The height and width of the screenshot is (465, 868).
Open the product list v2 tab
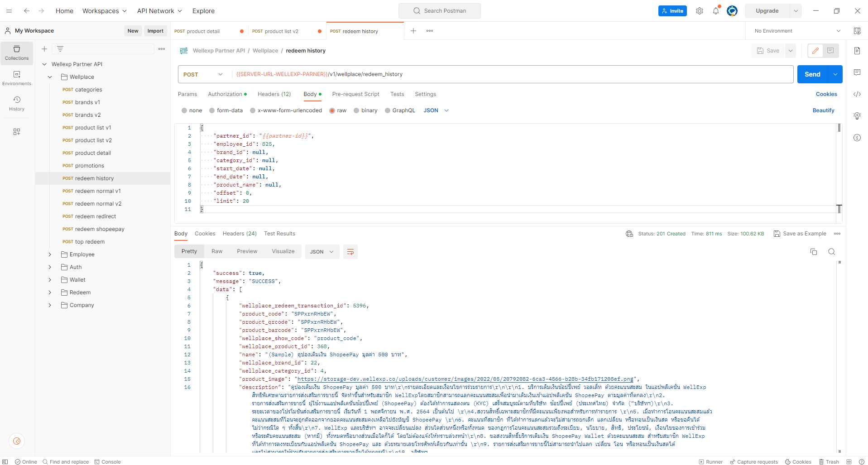click(x=281, y=31)
